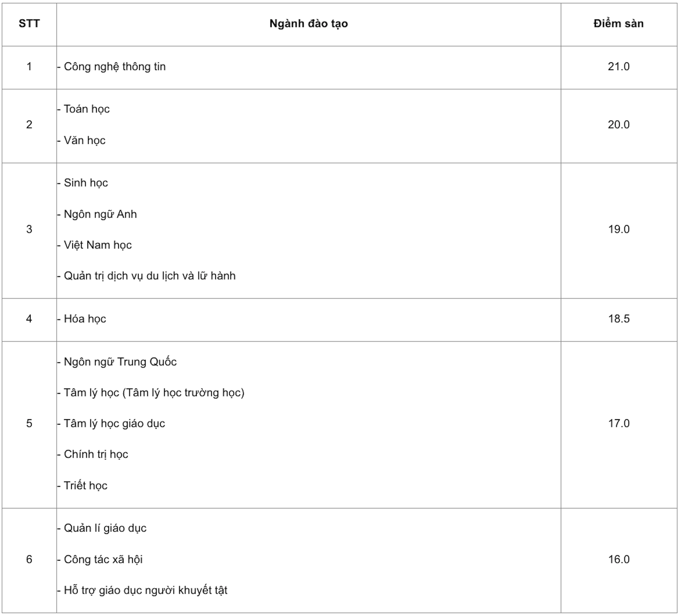Click Quản trị dịch vụ du lịch và lữ hành
The height and width of the screenshot is (616, 681).
tap(149, 276)
